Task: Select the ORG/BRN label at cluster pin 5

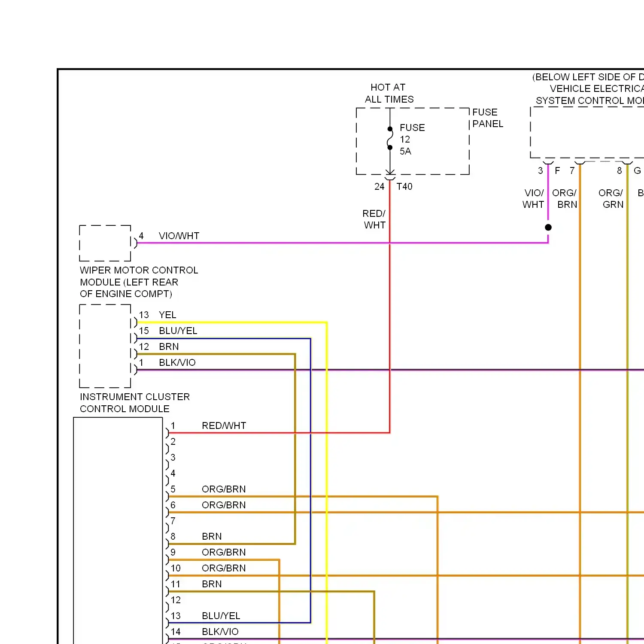Action: click(224, 489)
